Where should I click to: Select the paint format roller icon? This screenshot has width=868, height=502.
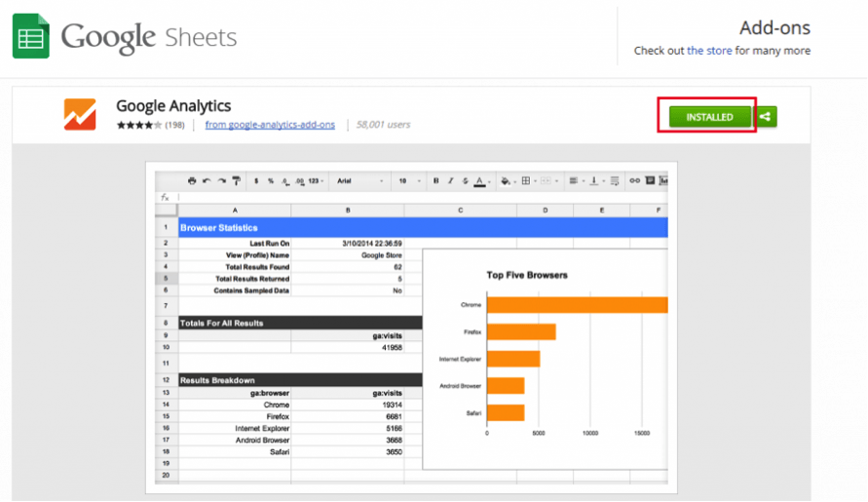[x=237, y=180]
